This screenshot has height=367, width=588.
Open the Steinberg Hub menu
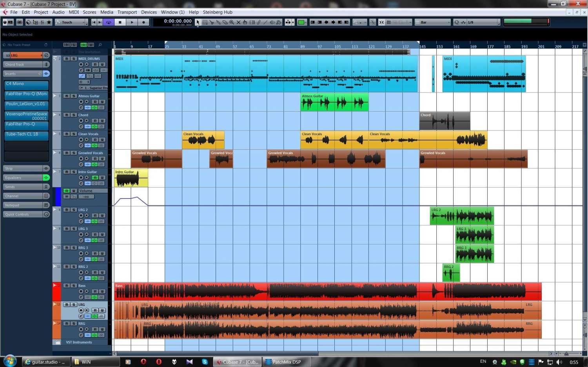218,12
